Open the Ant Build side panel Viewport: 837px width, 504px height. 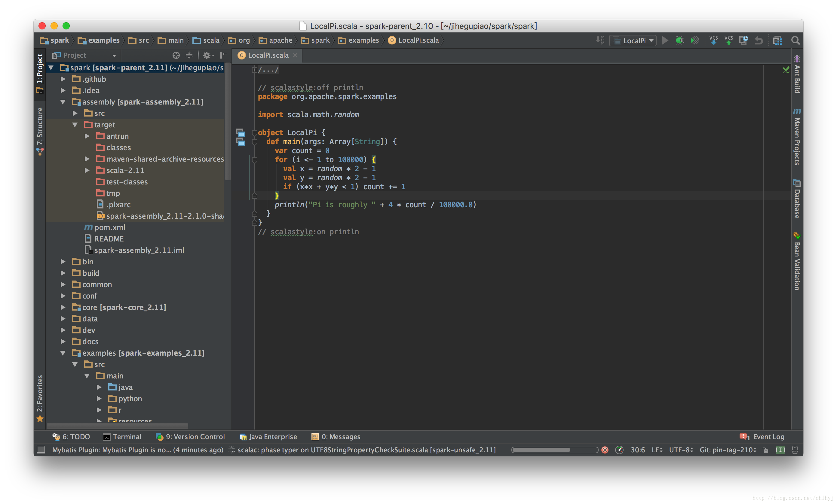point(797,74)
